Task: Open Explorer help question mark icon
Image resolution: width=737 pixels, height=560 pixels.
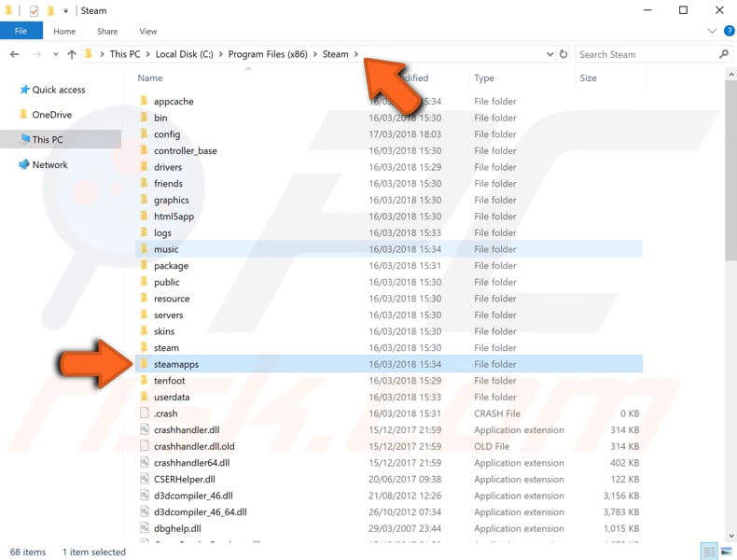Action: [729, 31]
